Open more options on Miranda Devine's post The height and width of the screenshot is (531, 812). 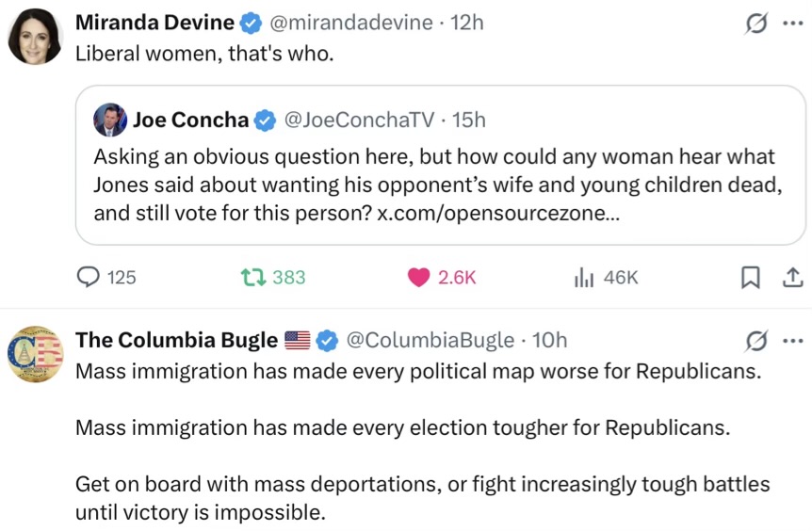tap(792, 24)
